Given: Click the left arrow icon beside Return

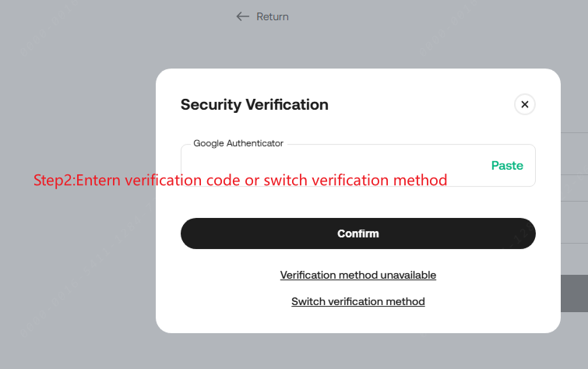Looking at the screenshot, I should [x=242, y=16].
